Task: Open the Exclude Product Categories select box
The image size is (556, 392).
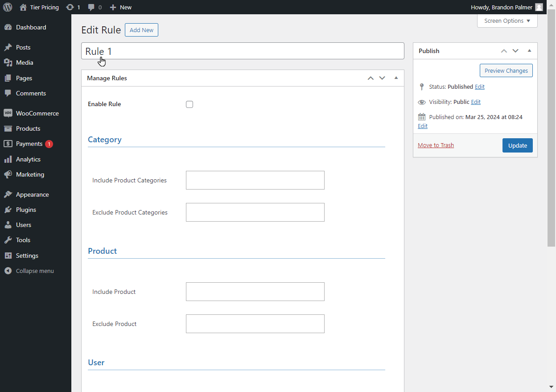Action: coord(255,212)
